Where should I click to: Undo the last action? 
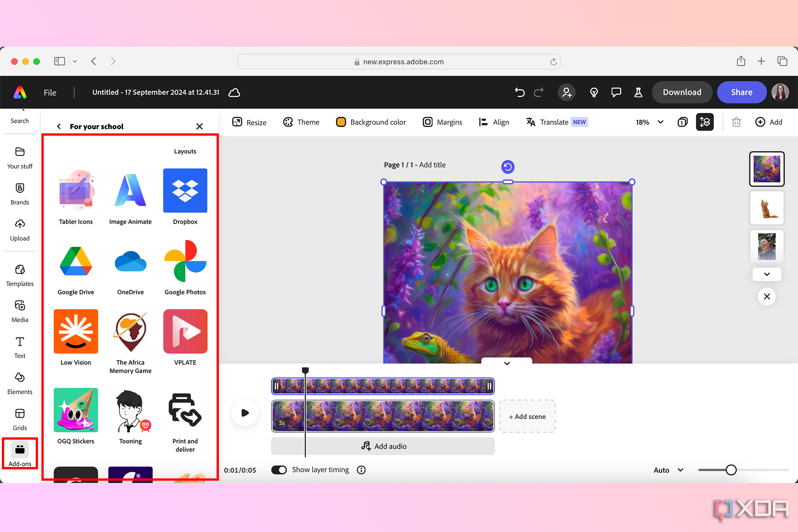[519, 92]
